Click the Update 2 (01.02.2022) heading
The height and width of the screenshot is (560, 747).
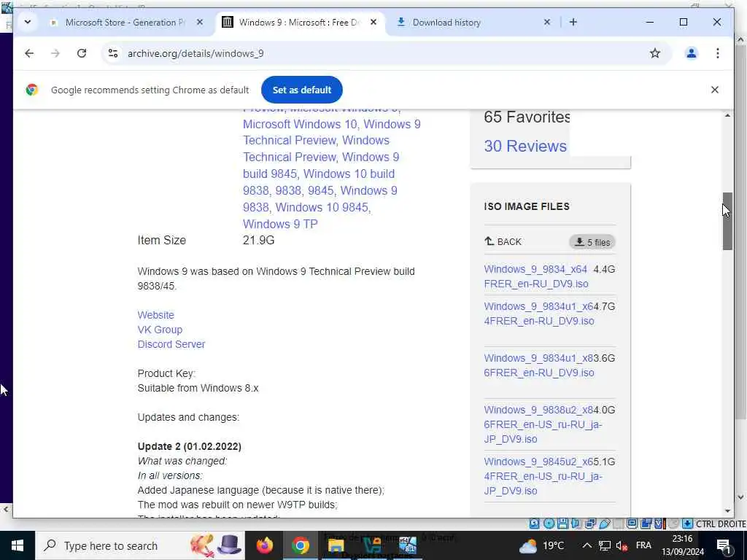[x=189, y=446]
